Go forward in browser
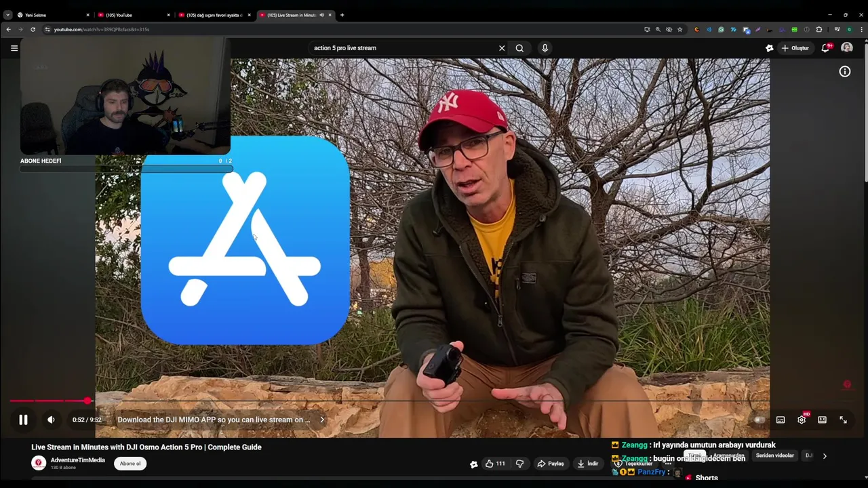This screenshot has width=868, height=488. [20, 29]
